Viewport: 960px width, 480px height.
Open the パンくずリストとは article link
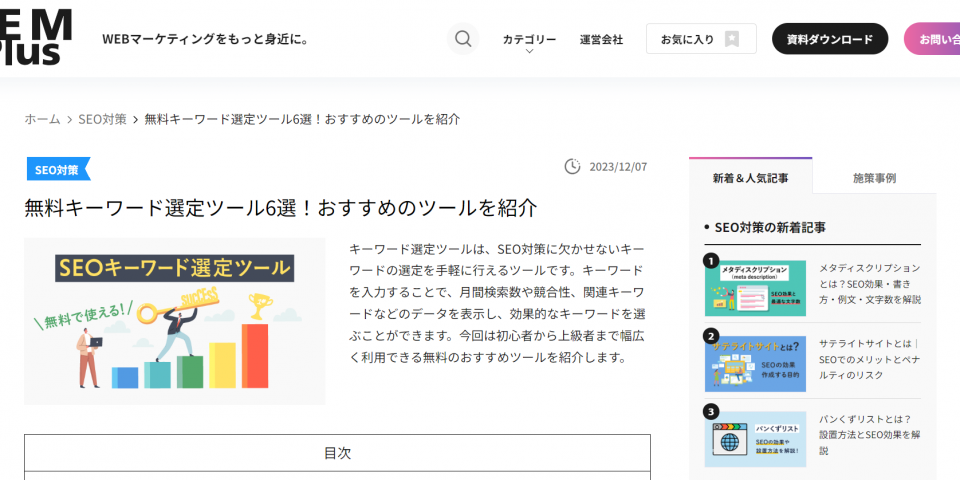(870, 435)
